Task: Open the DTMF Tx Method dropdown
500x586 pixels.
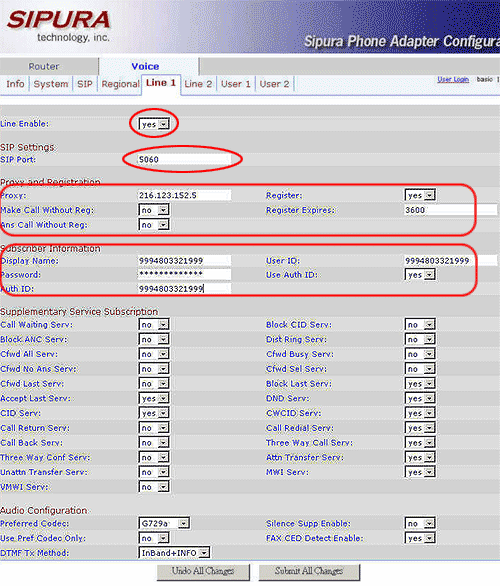Action: (174, 553)
